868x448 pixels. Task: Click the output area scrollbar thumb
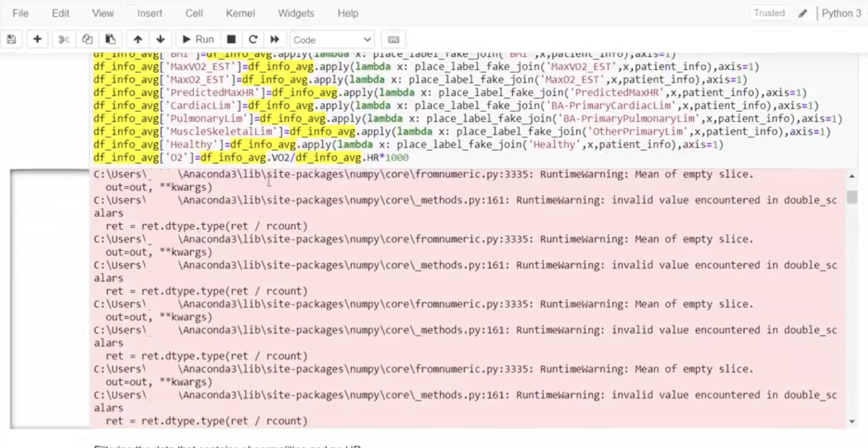[852, 197]
